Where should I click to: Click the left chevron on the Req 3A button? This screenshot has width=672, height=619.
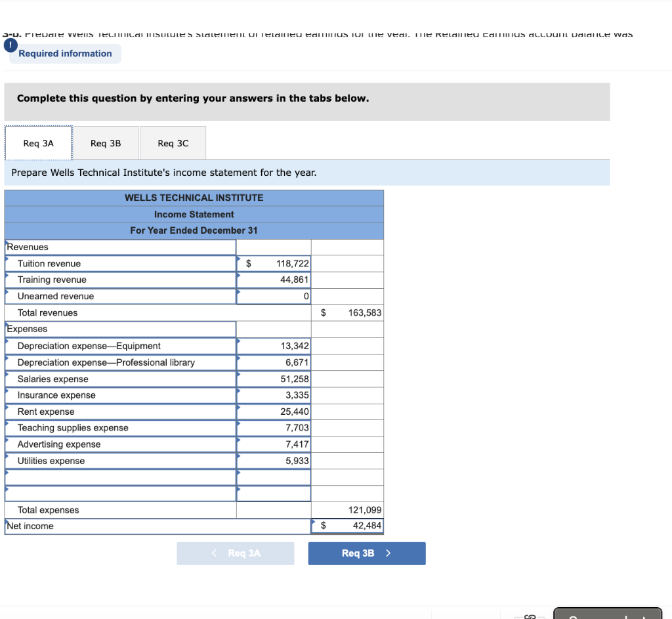(x=214, y=553)
